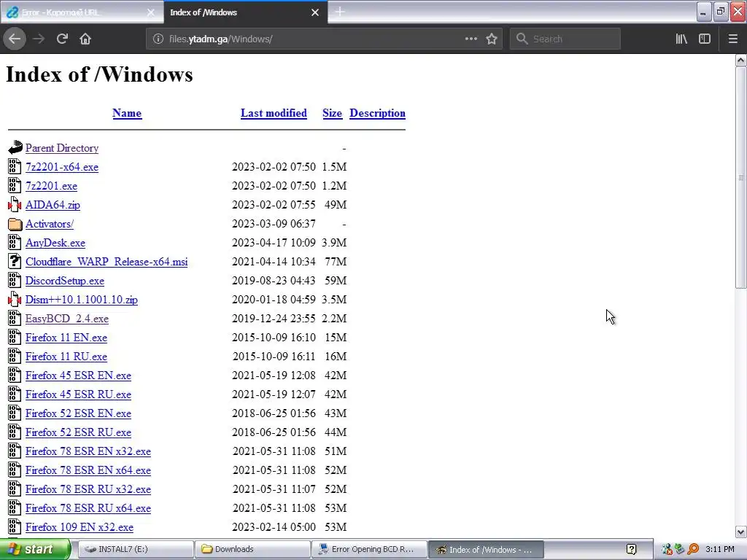Image resolution: width=747 pixels, height=560 pixels.
Task: Click the Search box in toolbar
Action: coord(565,39)
